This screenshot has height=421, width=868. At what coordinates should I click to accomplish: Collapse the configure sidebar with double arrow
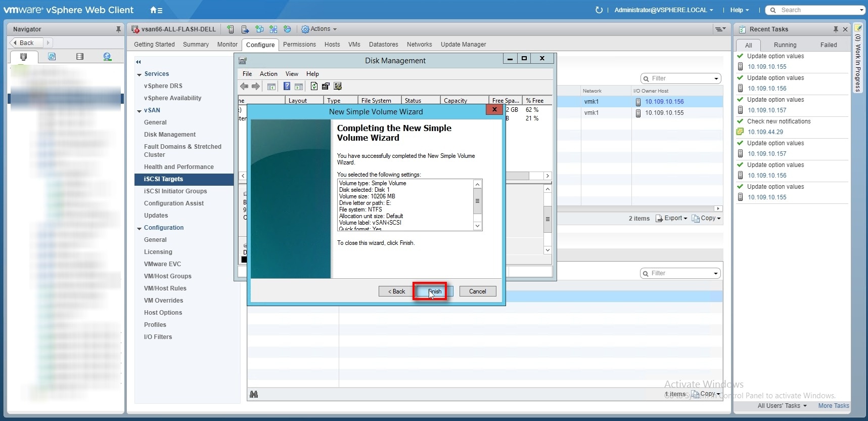click(138, 62)
